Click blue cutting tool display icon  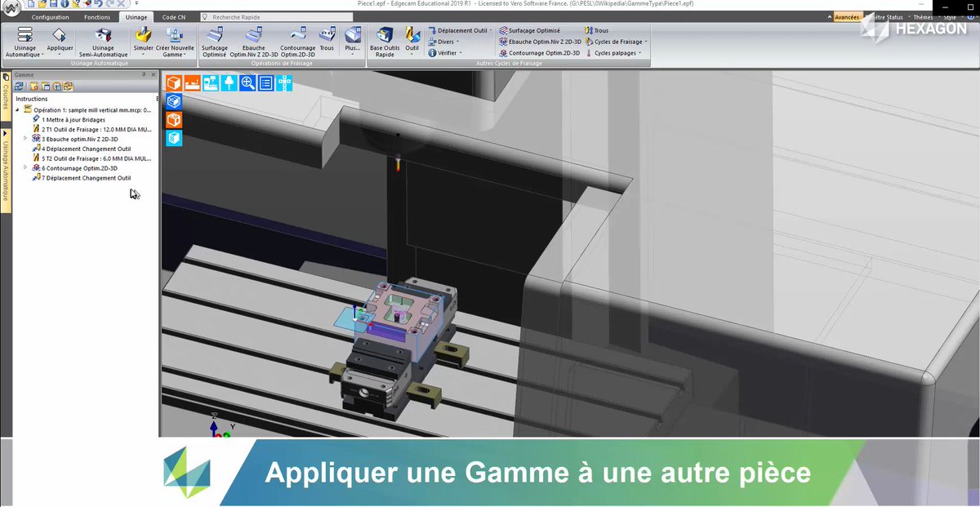229,82
